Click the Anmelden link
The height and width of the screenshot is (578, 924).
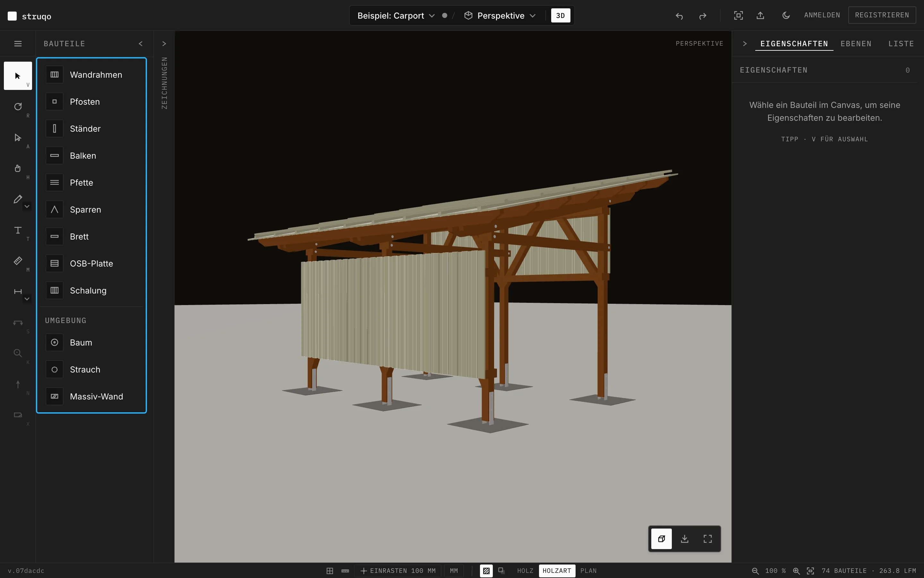click(x=822, y=15)
